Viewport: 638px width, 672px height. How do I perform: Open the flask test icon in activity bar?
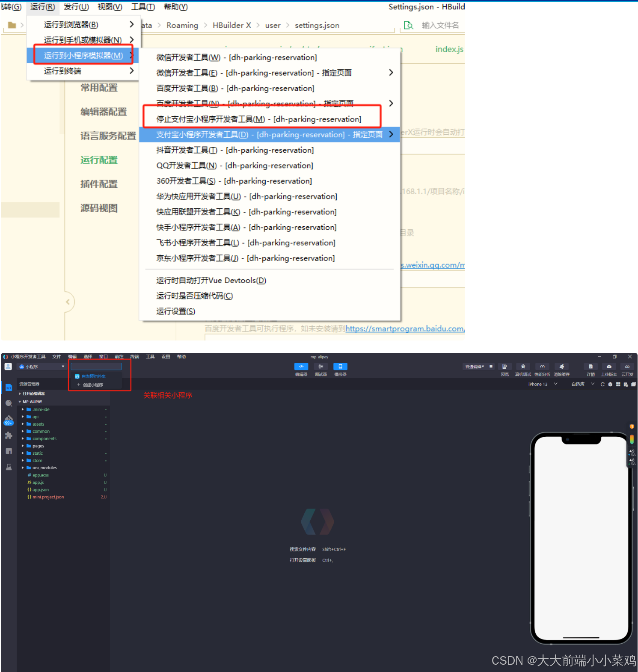9,467
